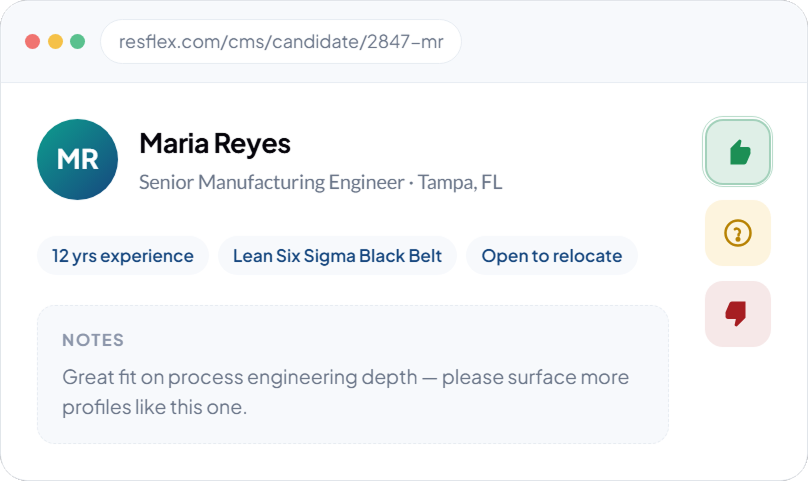Image resolution: width=808 pixels, height=481 pixels.
Task: Click the '2847-mr' candidate ID in the URL
Action: coord(405,42)
